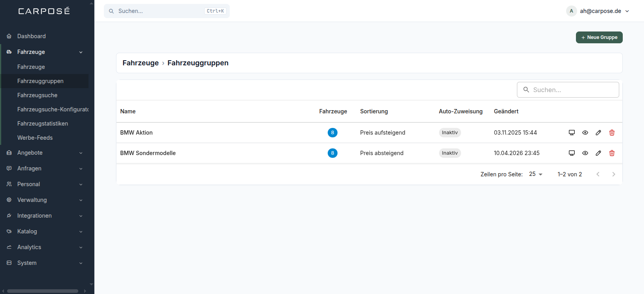The height and width of the screenshot is (294, 644).
Task: Click the System server icon
Action: (x=9, y=263)
